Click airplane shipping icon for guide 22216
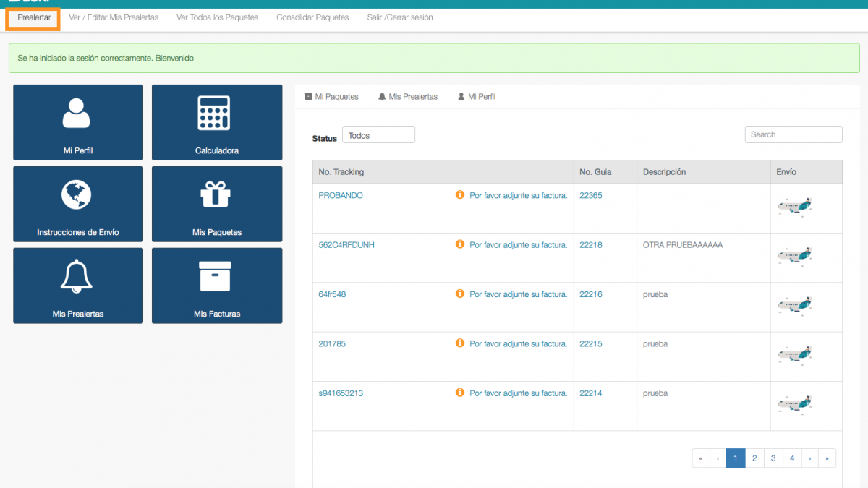This screenshot has width=868, height=488. point(795,304)
